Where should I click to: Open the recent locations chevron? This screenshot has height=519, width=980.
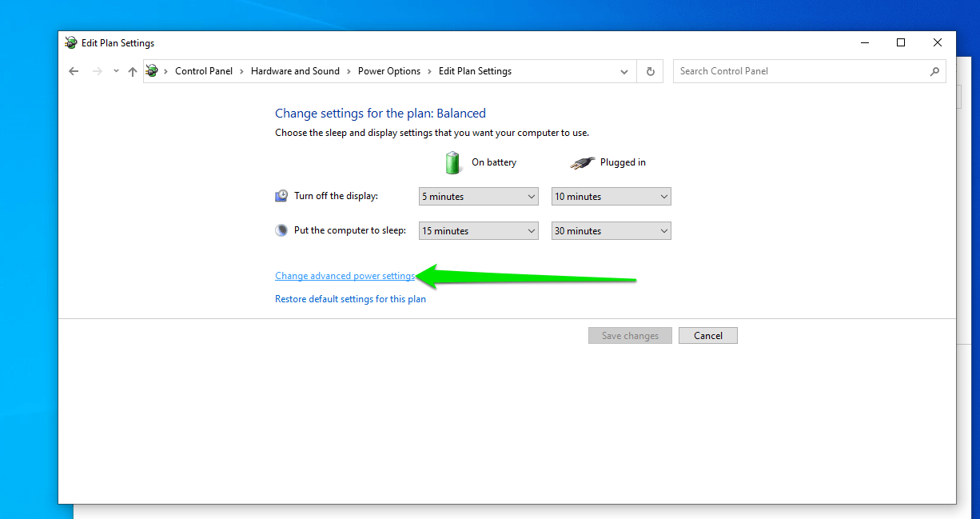pos(116,71)
